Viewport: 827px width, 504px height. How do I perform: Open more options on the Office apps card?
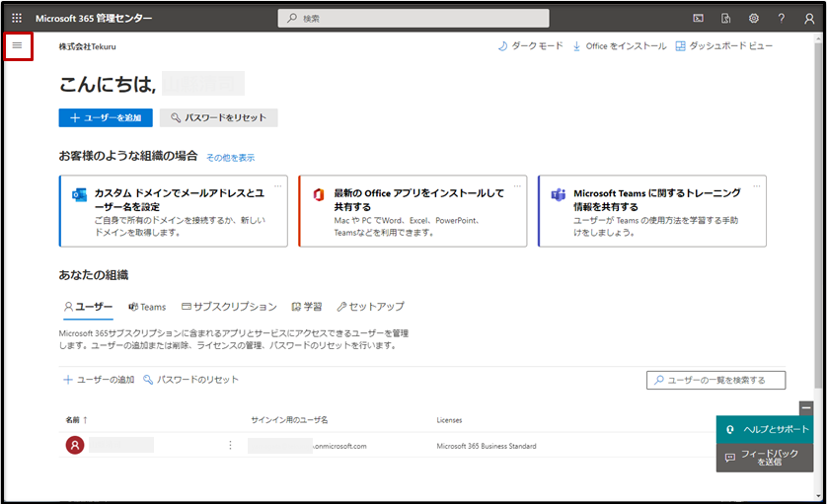coord(517,186)
